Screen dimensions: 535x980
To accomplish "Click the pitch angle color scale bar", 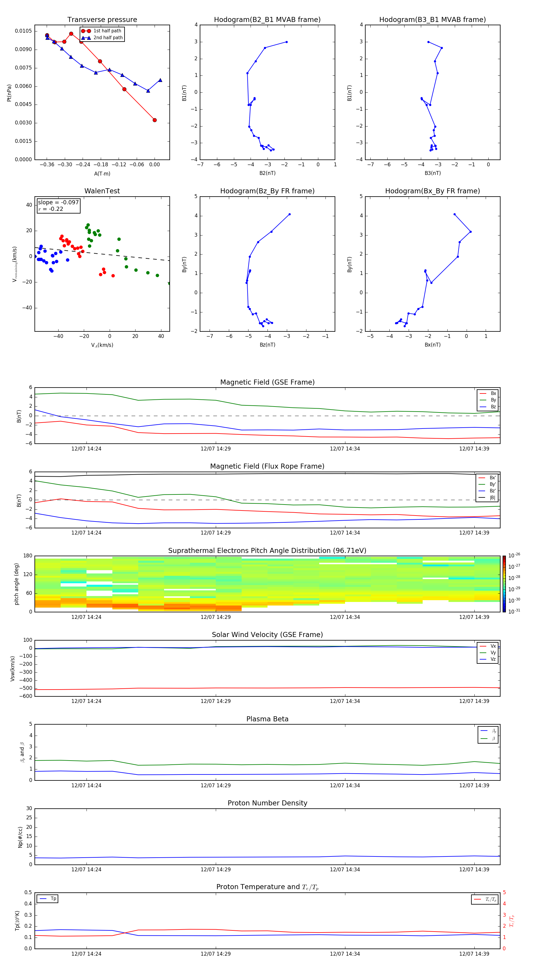I will tap(504, 584).
